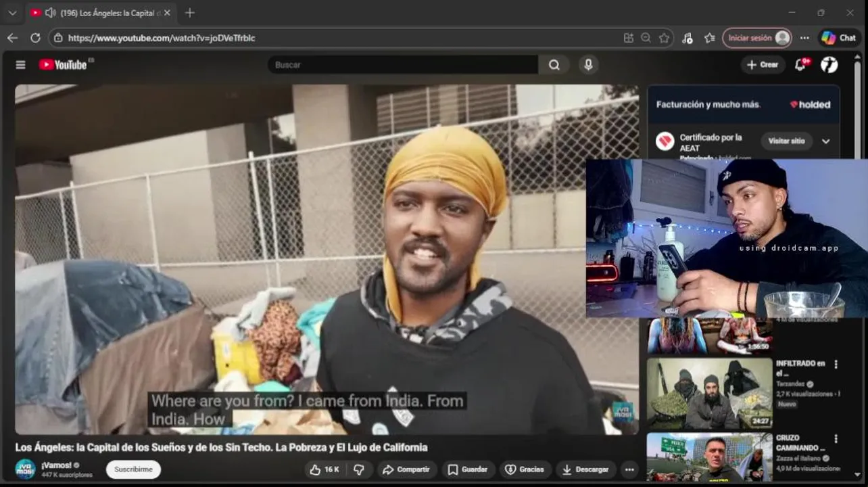
Task: Subscribe with the Suscribirme button
Action: tap(133, 469)
